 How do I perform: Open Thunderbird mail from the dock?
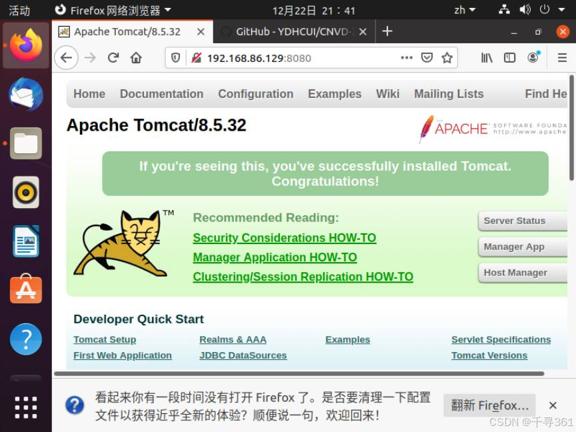click(26, 94)
